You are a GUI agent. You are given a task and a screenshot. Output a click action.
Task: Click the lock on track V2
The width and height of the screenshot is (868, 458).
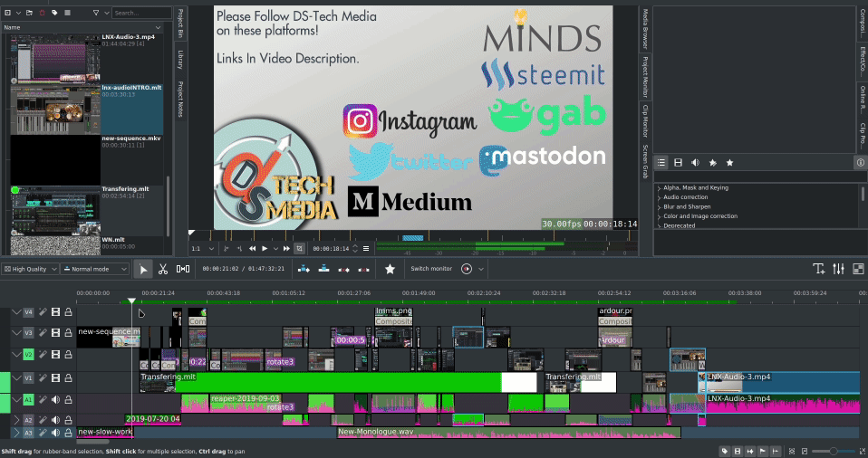(x=68, y=355)
